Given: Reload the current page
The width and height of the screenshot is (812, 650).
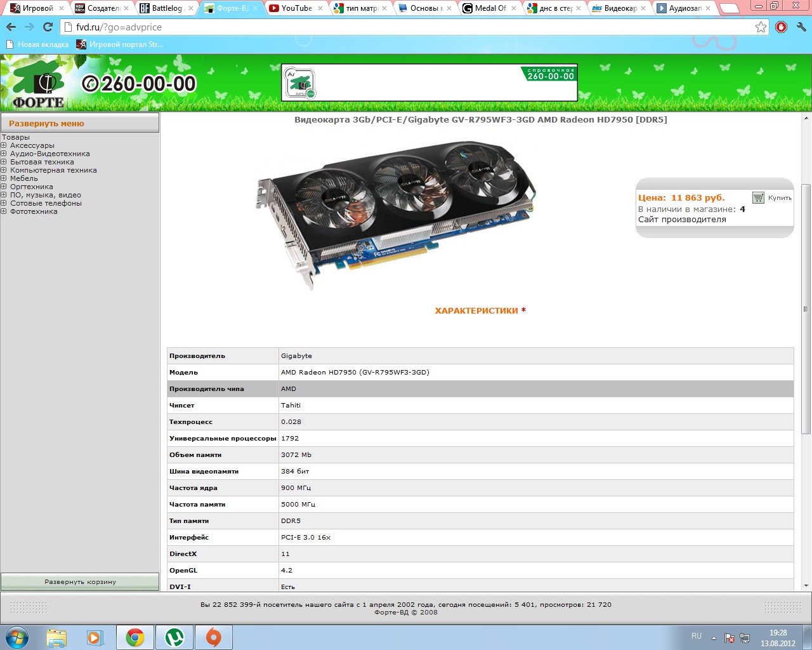Looking at the screenshot, I should point(48,27).
